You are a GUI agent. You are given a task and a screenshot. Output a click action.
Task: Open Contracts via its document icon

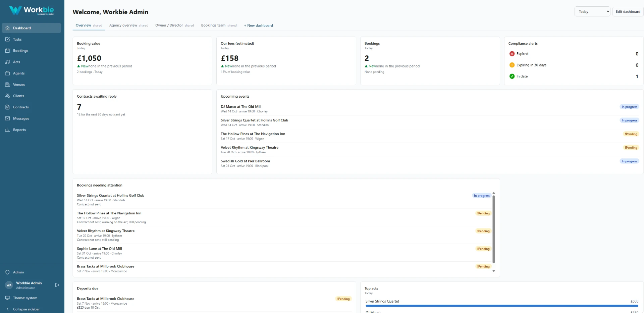[x=7, y=107]
